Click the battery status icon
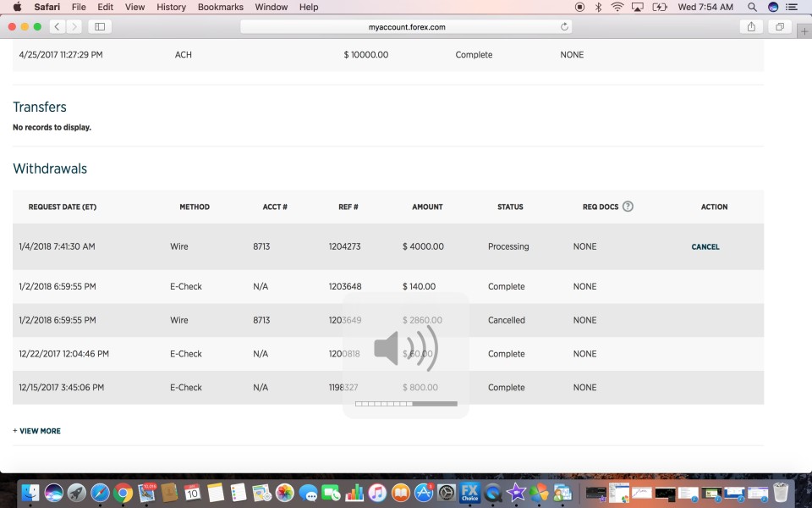 (659, 7)
